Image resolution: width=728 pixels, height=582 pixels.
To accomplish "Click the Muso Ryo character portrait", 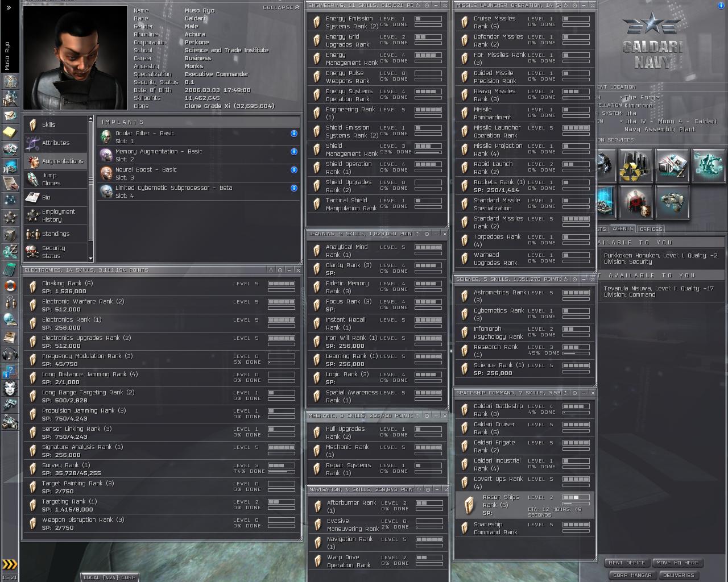I will point(75,57).
